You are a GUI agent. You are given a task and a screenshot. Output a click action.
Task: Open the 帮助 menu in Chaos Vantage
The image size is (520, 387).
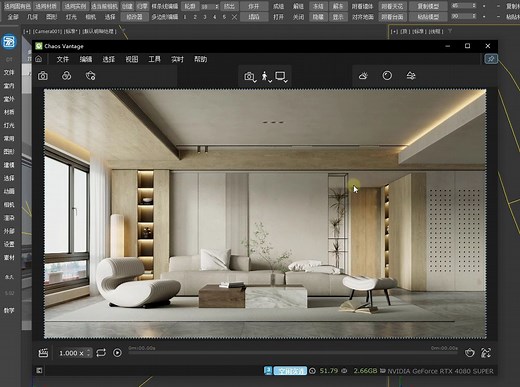(200, 59)
